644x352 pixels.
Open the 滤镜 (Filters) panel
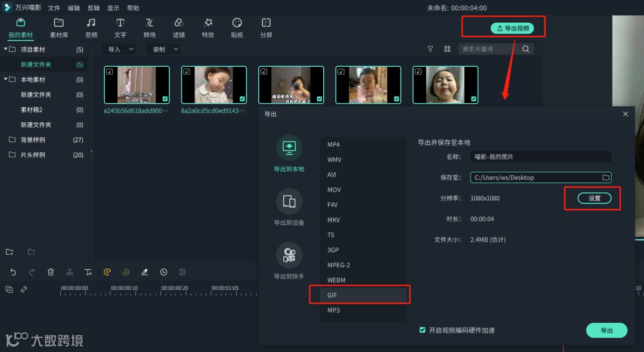[x=178, y=27]
